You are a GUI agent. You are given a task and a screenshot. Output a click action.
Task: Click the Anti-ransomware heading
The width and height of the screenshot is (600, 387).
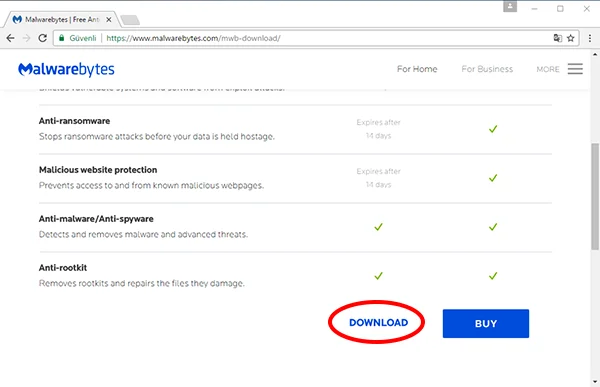pyautogui.click(x=74, y=121)
